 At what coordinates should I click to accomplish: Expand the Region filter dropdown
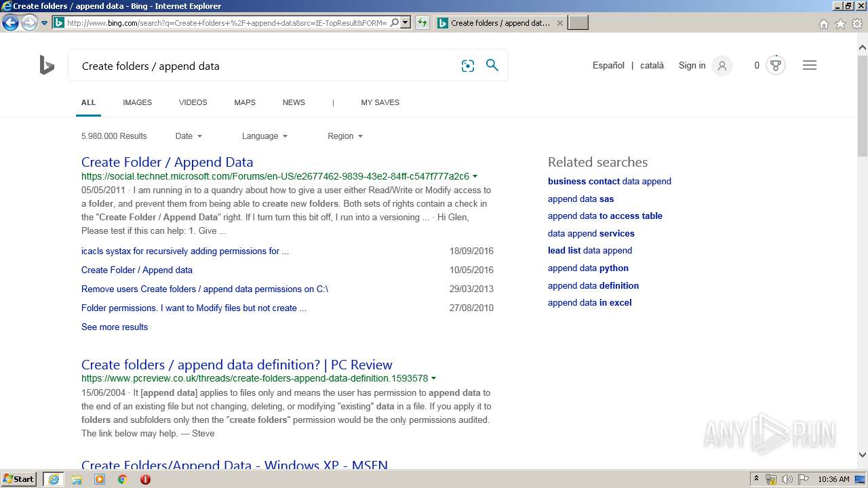point(345,136)
